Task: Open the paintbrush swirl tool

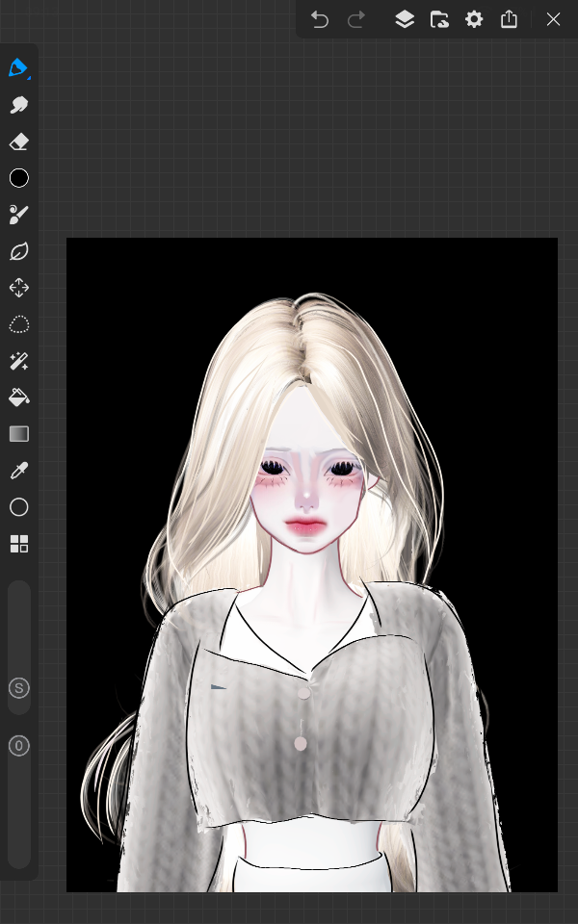Action: click(x=18, y=215)
